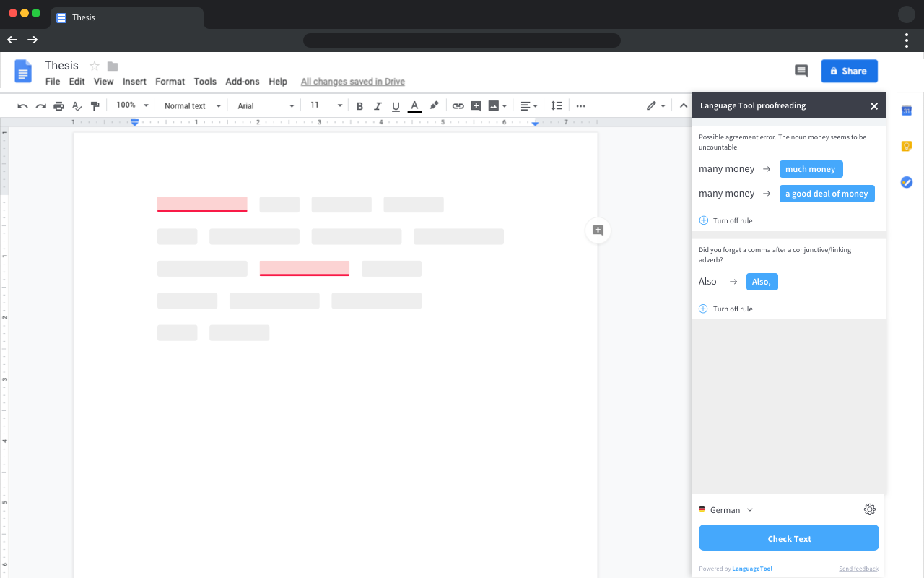Expand the Normal text style dropdown
The width and height of the screenshot is (924, 578).
[193, 106]
